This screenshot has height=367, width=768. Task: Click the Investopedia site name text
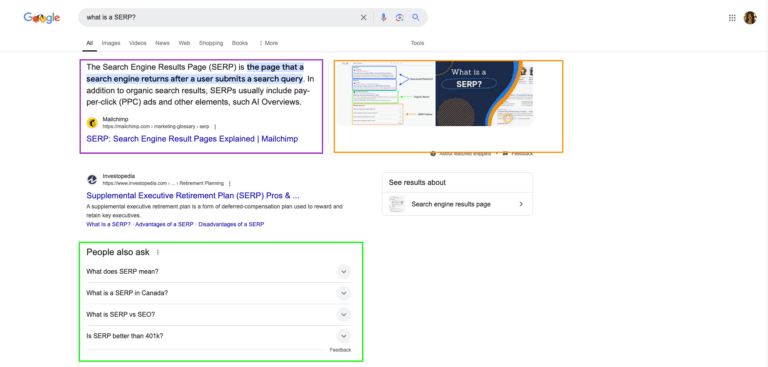[x=119, y=176]
